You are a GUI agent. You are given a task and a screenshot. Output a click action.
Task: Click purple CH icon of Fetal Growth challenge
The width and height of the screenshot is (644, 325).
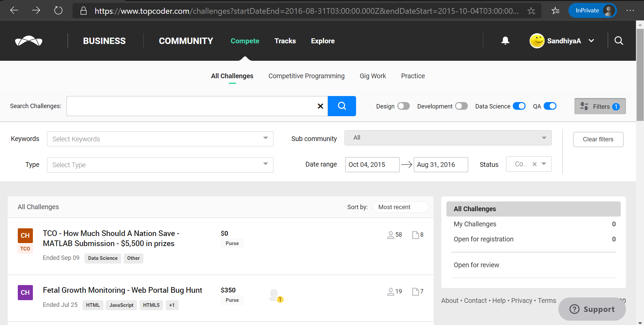[25, 292]
